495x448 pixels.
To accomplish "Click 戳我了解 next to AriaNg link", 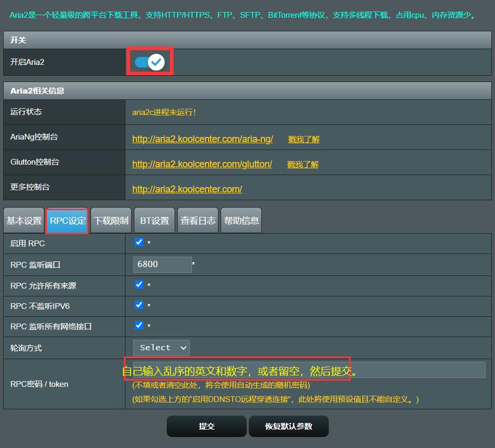I will tap(304, 139).
